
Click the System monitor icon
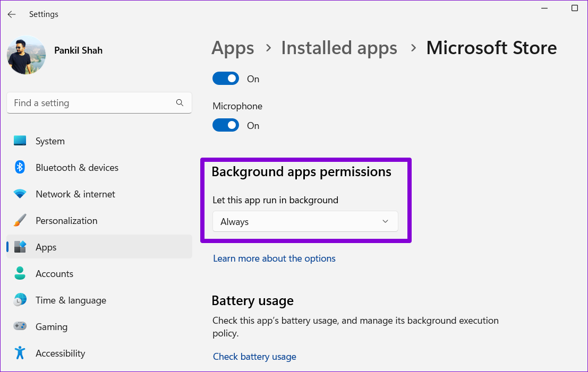(20, 141)
